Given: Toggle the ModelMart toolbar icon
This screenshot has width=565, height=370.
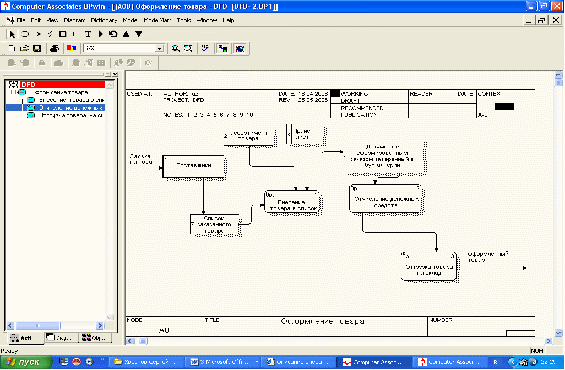Looking at the screenshot, I should [x=240, y=48].
